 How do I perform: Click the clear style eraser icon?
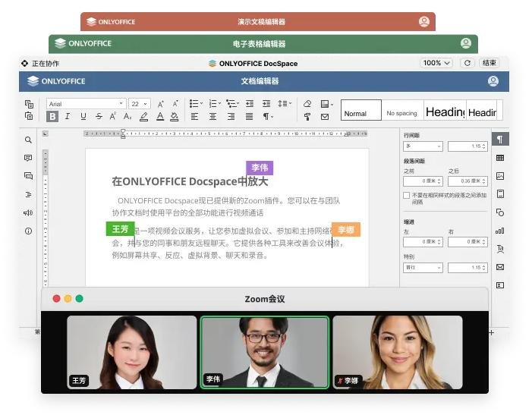[x=307, y=103]
